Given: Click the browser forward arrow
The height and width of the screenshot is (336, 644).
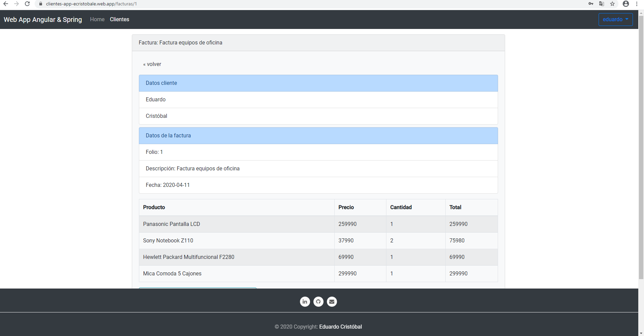Looking at the screenshot, I should click(16, 4).
